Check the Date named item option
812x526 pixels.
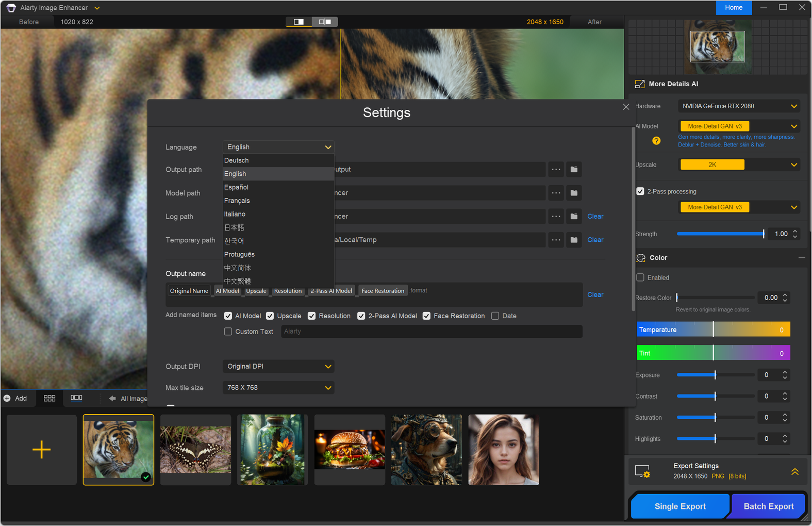(x=495, y=316)
